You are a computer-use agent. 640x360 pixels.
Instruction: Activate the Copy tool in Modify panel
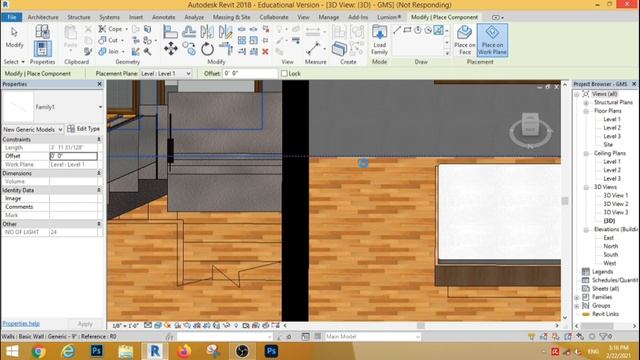tap(189, 49)
